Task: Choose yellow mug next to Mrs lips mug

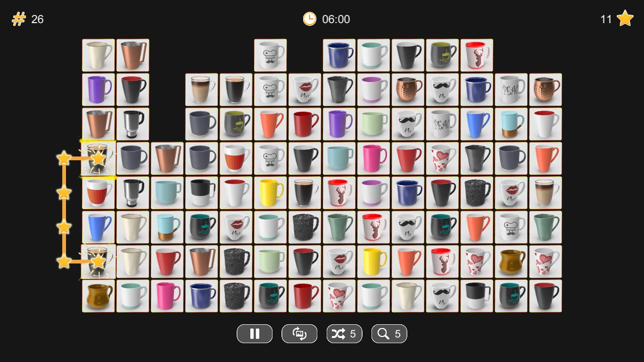Action: (373, 262)
